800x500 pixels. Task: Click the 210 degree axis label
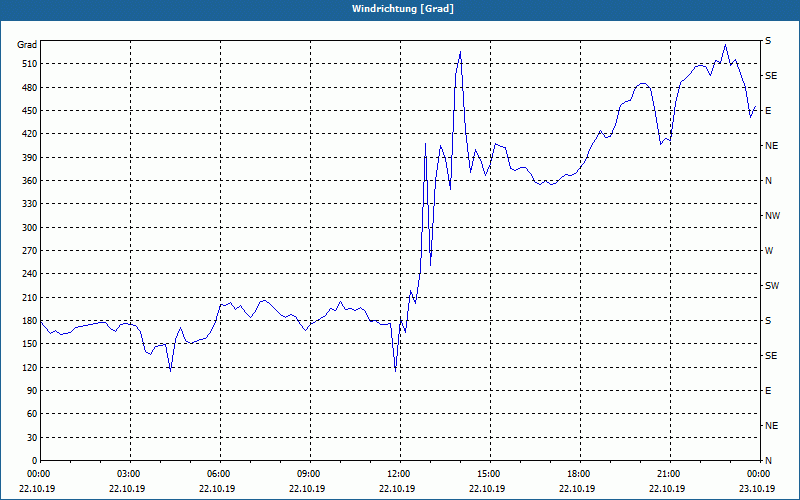(x=29, y=297)
